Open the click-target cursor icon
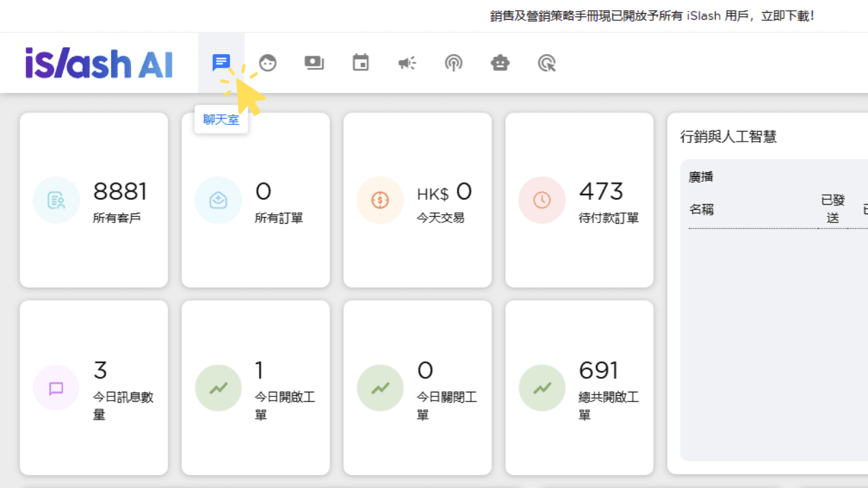Screen dimensions: 868x488 pyautogui.click(x=547, y=63)
